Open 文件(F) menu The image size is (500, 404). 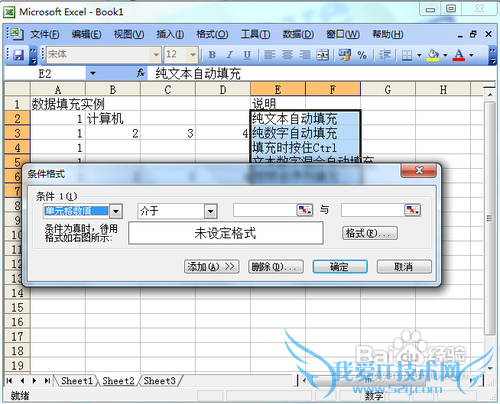point(45,34)
